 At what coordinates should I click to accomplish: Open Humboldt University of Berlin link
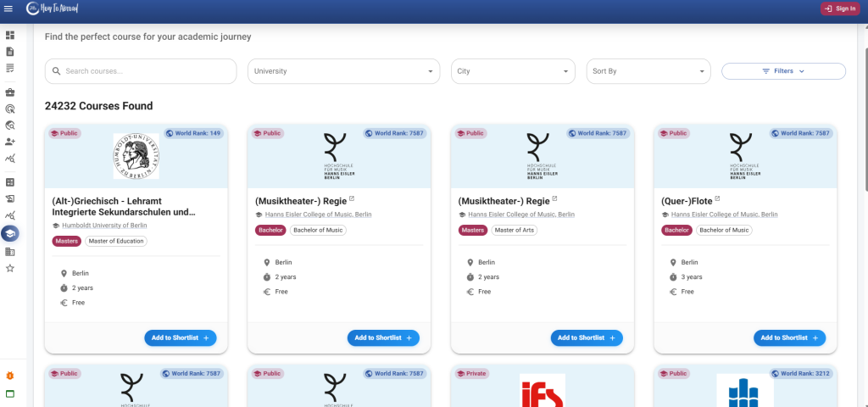click(x=104, y=226)
